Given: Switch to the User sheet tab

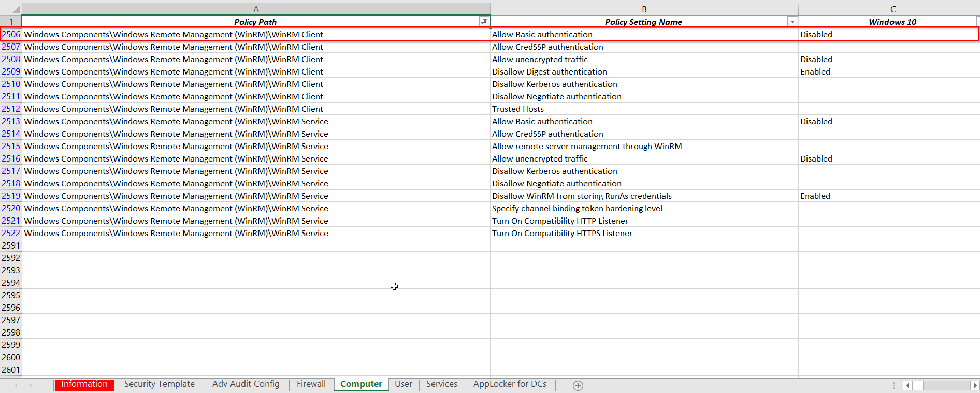Looking at the screenshot, I should click(403, 384).
